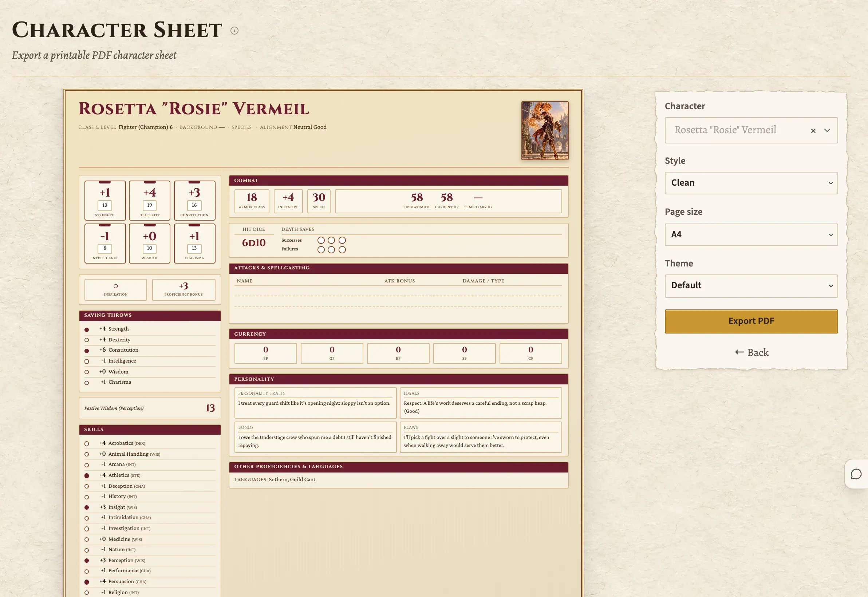
Task: Click the Intelligence ability score box
Action: pos(105,243)
